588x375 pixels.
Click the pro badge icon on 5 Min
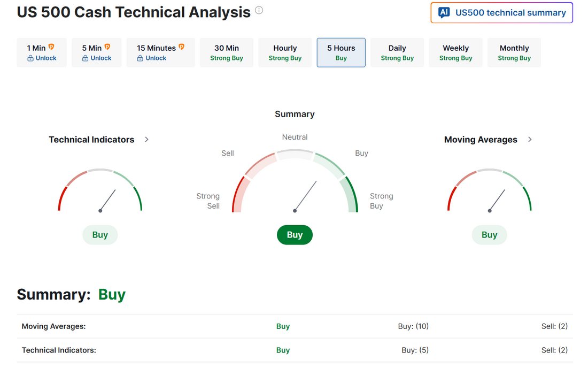(x=107, y=47)
